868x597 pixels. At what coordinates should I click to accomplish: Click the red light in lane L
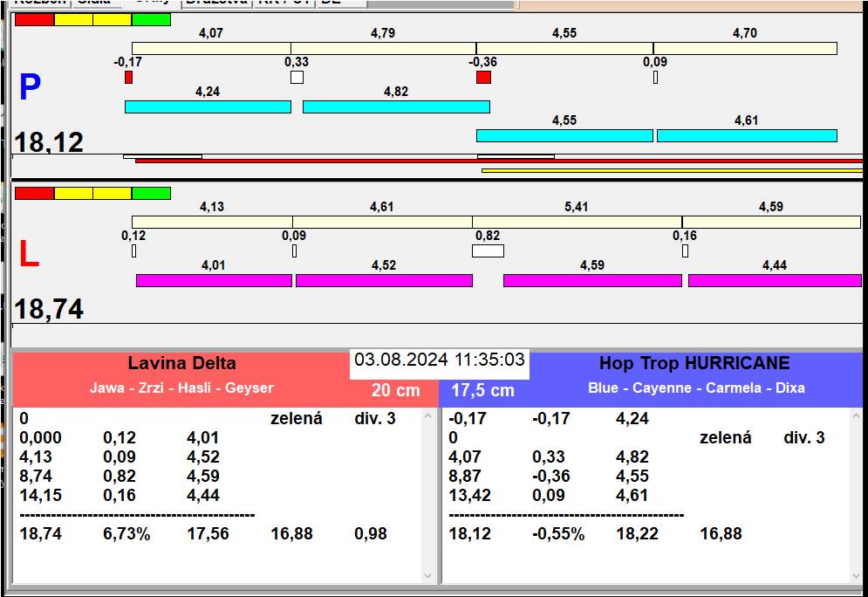click(34, 193)
